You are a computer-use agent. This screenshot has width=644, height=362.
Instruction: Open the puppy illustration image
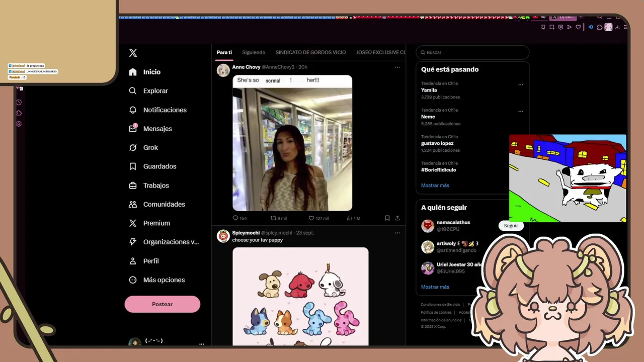(x=300, y=297)
